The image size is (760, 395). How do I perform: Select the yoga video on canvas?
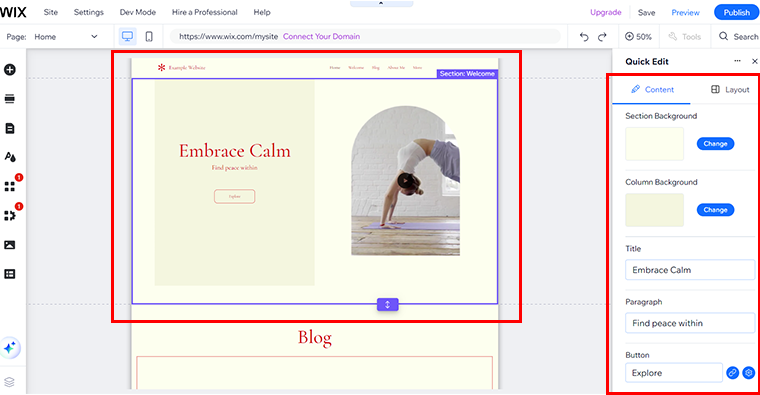pyautogui.click(x=406, y=181)
